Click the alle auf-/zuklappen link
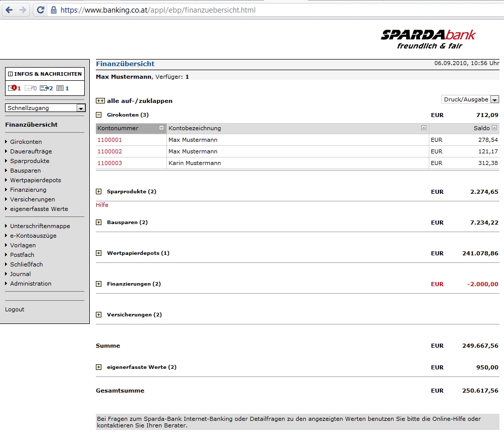504x437 pixels. (140, 101)
